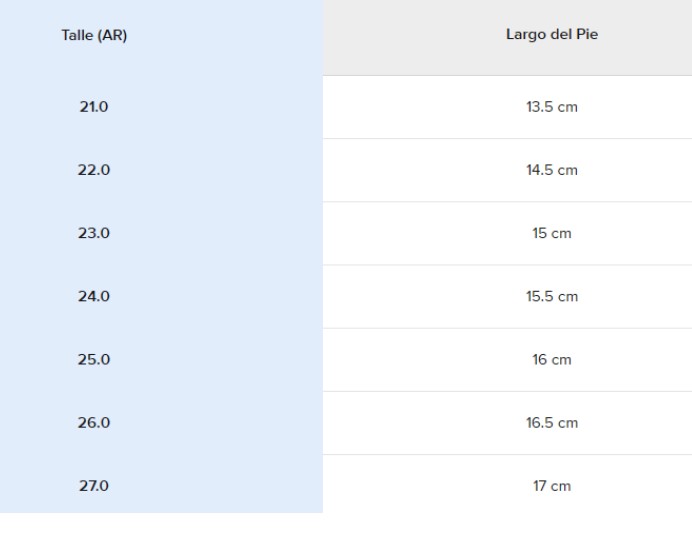
Task: Click the Largo del Pie column header
Action: [x=552, y=37]
